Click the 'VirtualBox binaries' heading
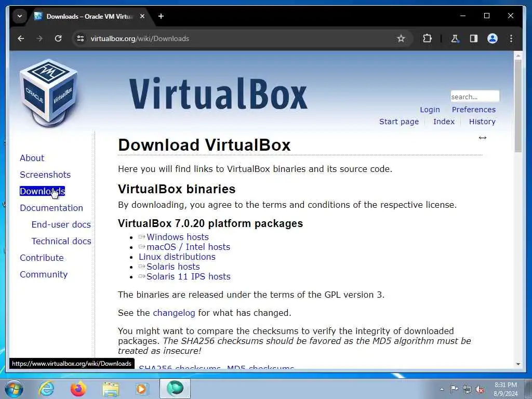Image resolution: width=532 pixels, height=399 pixels. pyautogui.click(x=177, y=189)
